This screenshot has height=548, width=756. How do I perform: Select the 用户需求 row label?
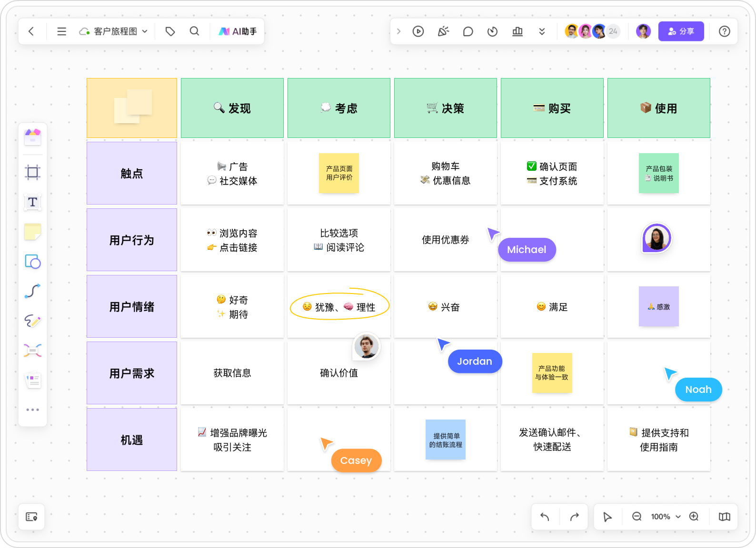point(132,373)
